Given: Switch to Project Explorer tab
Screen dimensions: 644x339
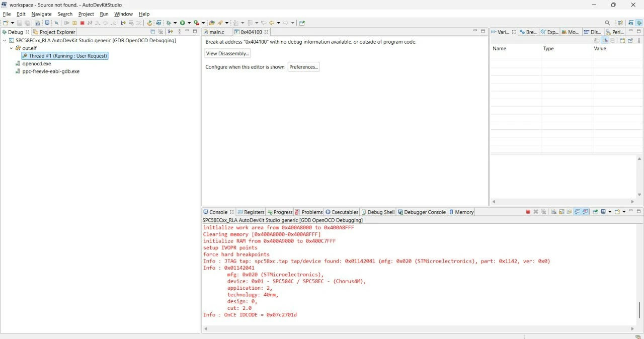Looking at the screenshot, I should tap(54, 32).
